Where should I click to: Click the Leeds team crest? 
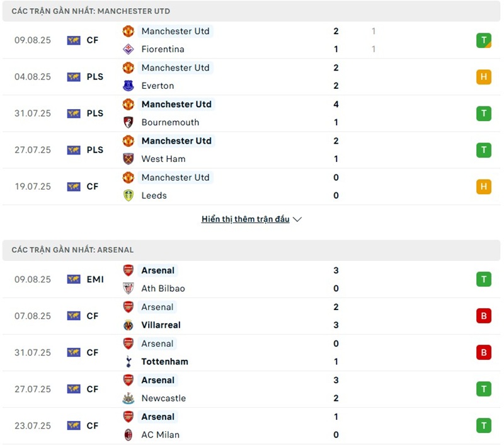(129, 195)
